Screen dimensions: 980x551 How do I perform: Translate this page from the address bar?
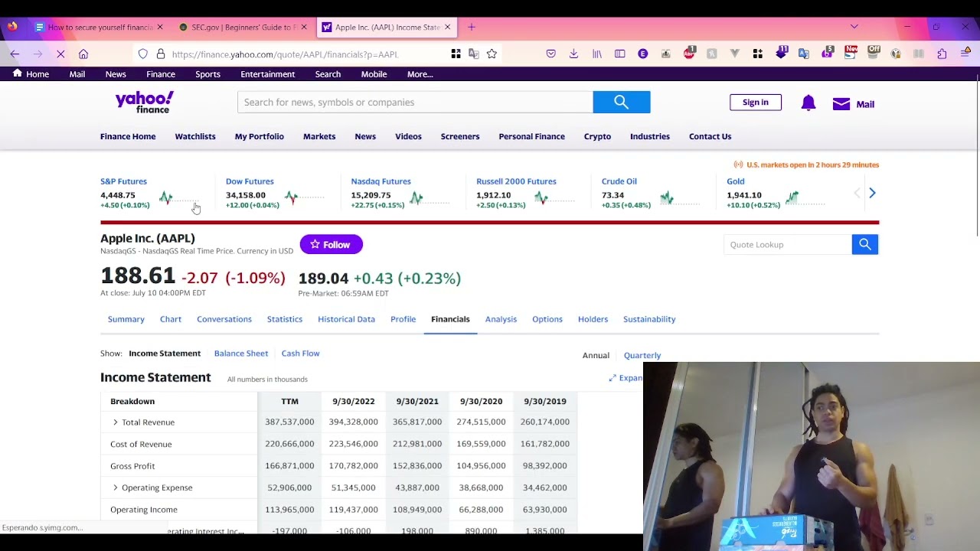click(x=474, y=54)
